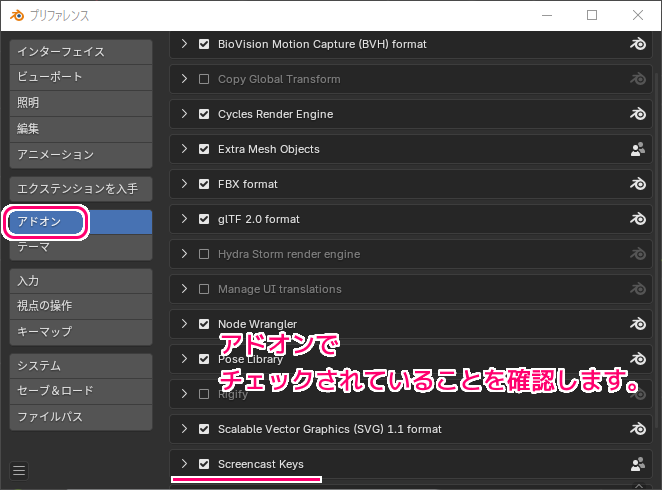
Task: Click the Screencast Keys addon name
Action: (x=260, y=464)
